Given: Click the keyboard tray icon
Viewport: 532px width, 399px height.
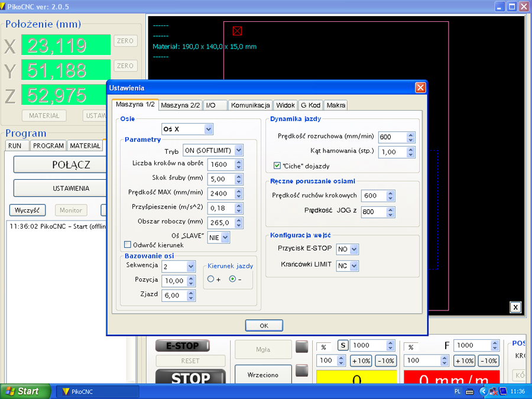Looking at the screenshot, I should pyautogui.click(x=469, y=392).
